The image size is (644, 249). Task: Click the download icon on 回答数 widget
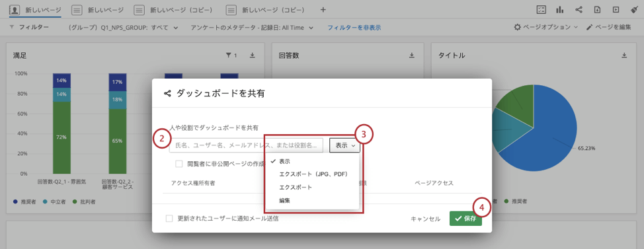[411, 55]
